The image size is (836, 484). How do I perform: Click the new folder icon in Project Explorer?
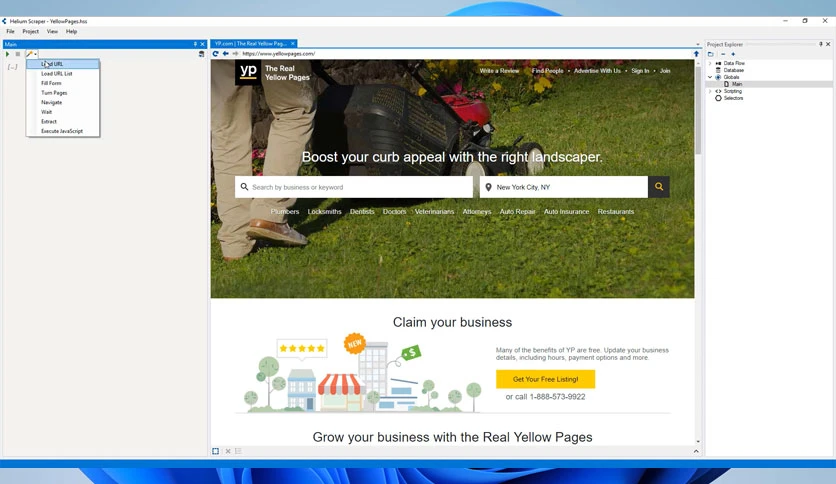711,54
